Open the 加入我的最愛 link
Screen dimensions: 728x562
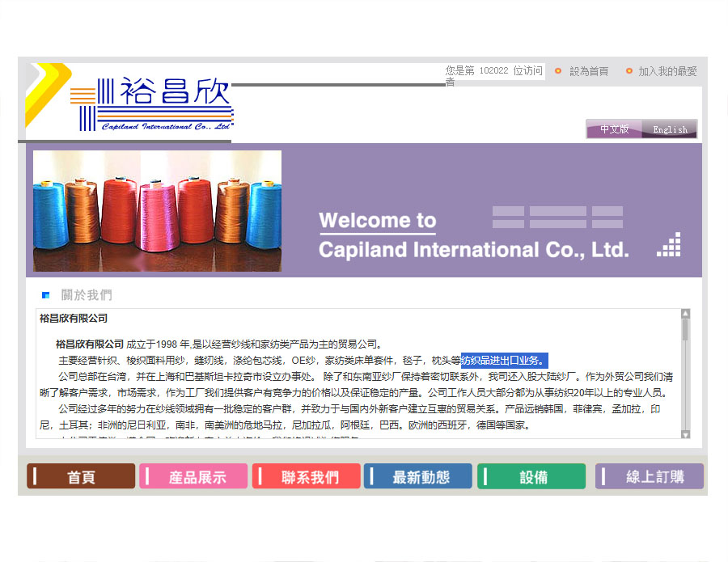(x=667, y=71)
